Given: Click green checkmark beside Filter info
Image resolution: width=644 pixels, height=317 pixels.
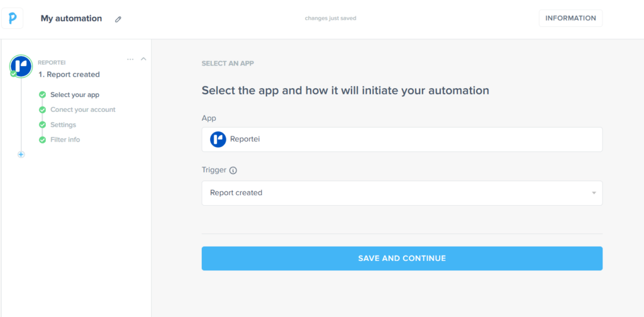Looking at the screenshot, I should coord(42,140).
